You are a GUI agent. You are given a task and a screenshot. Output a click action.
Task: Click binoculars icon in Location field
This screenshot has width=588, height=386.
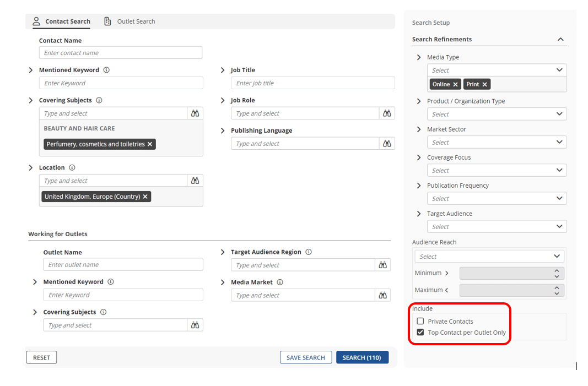(x=195, y=181)
